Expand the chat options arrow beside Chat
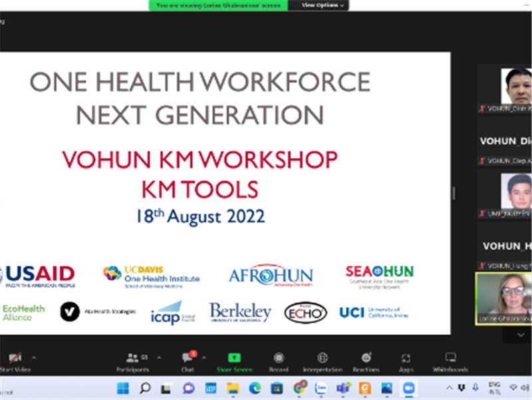 (203, 357)
